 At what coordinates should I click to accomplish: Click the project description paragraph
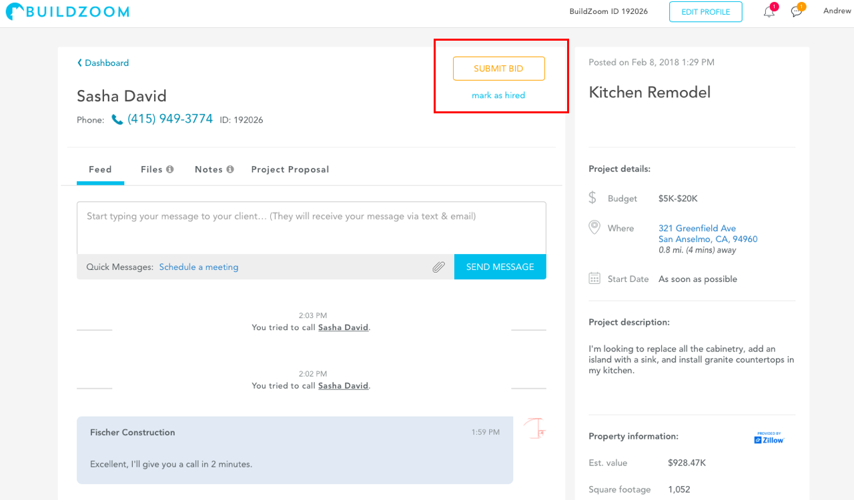(x=691, y=359)
